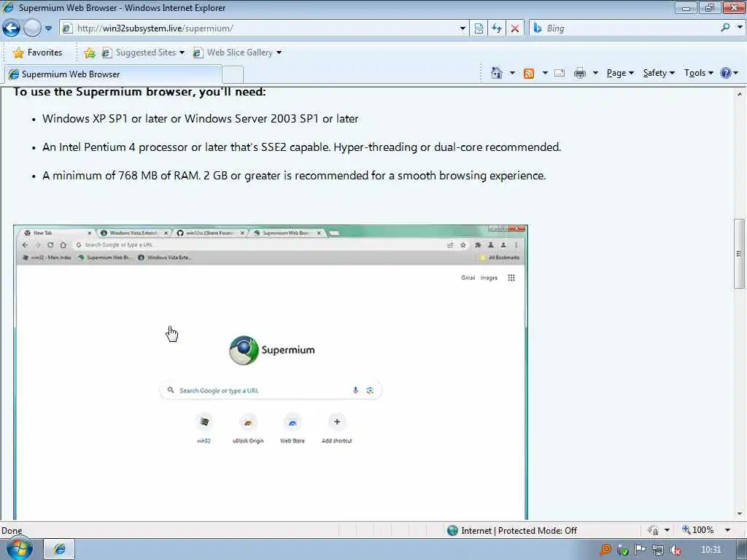Viewport: 747px width, 560px height.
Task: Click the Add to Favorites Bar star icon
Action: click(90, 52)
